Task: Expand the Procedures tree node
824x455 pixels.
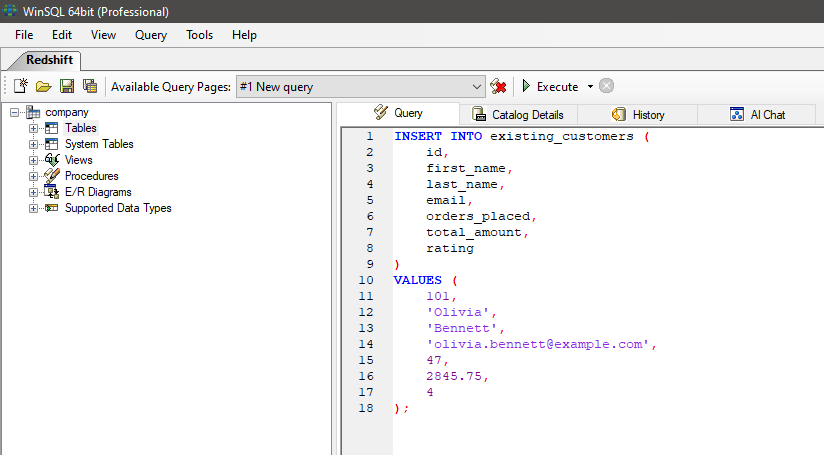Action: pos(34,176)
